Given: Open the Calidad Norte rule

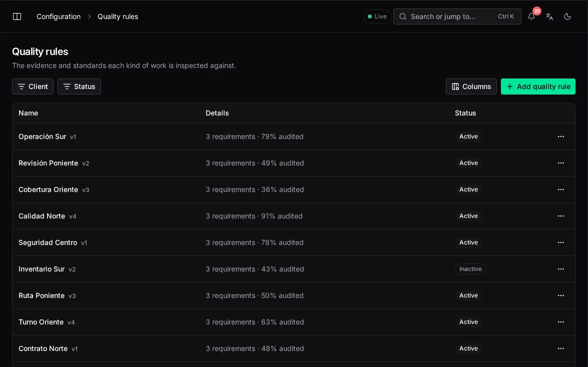Looking at the screenshot, I should click(x=42, y=216).
